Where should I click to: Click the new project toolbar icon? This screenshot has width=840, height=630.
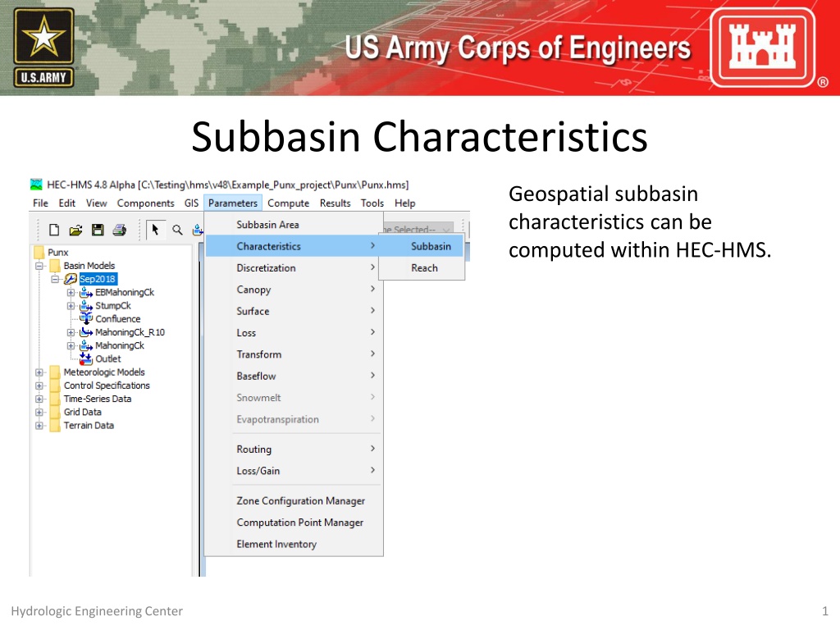[x=54, y=230]
